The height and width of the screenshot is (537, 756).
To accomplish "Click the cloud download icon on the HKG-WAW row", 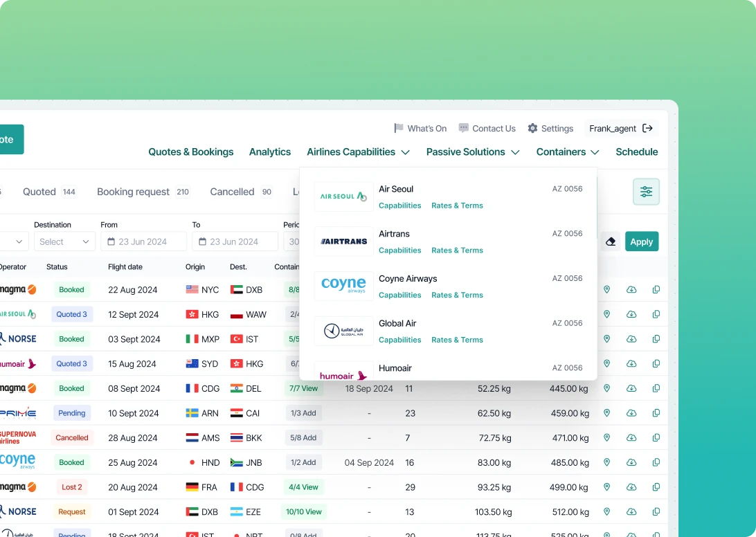I will point(631,314).
